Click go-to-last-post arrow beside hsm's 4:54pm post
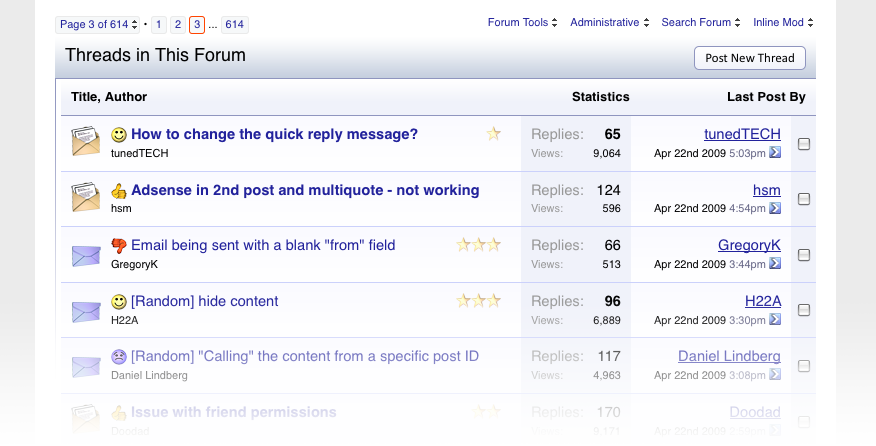Image resolution: width=876 pixels, height=446 pixels. tap(775, 208)
